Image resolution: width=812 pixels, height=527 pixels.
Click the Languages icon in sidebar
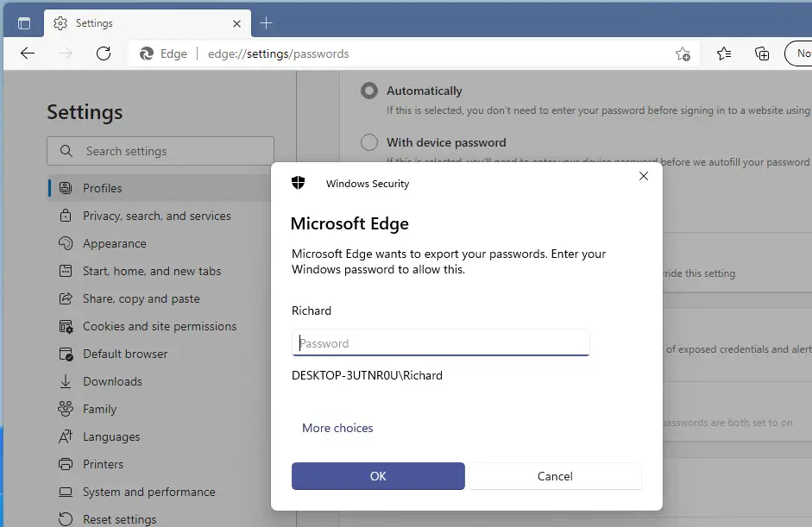[x=66, y=436]
